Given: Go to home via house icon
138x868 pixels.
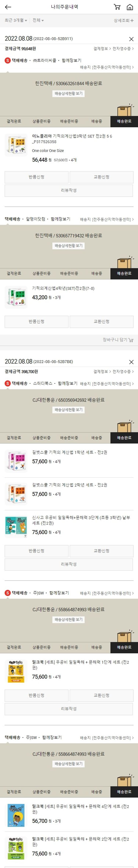Looking at the screenshot, I should [x=130, y=7].
